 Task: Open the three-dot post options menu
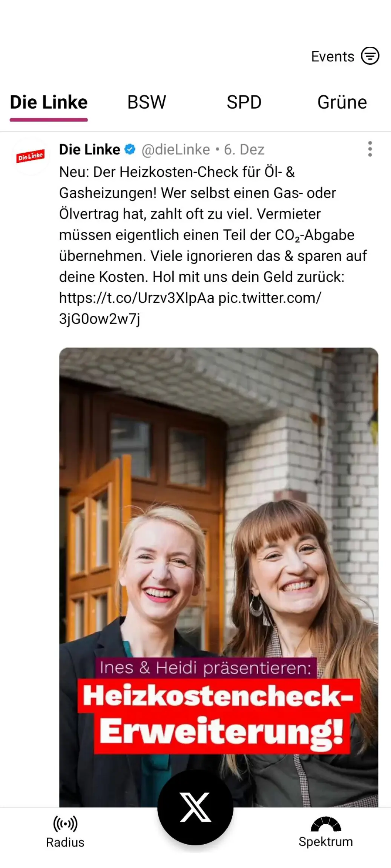(x=370, y=149)
